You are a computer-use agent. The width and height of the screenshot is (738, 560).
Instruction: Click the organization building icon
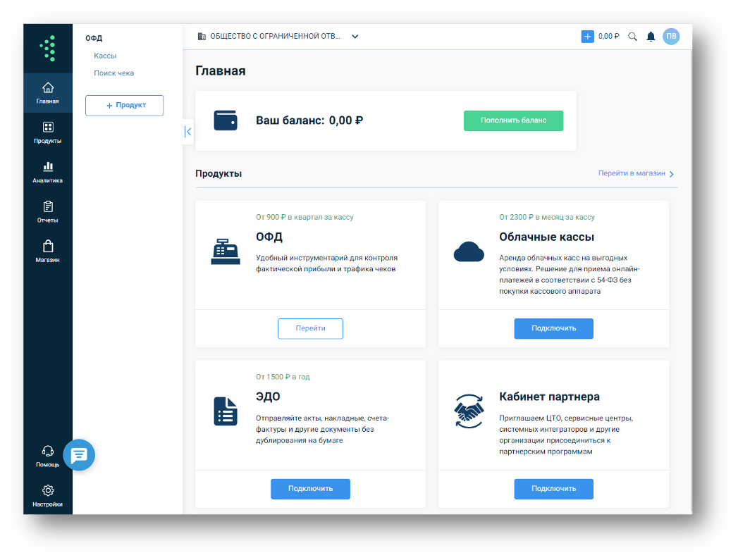[202, 36]
